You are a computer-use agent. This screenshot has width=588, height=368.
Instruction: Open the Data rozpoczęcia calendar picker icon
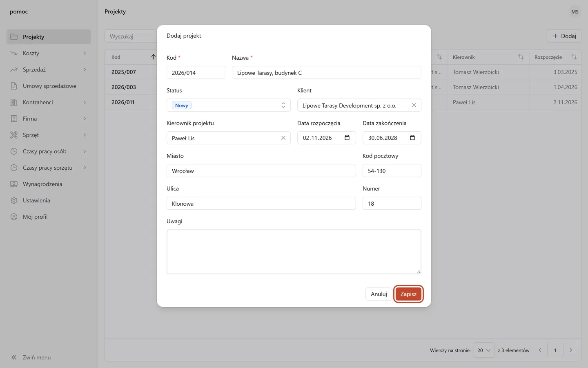tap(347, 138)
